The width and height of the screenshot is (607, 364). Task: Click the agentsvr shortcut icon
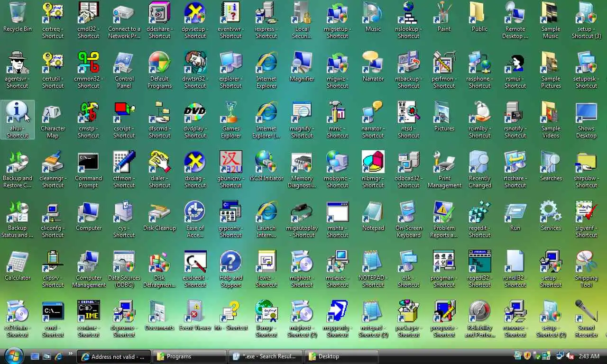18,70
